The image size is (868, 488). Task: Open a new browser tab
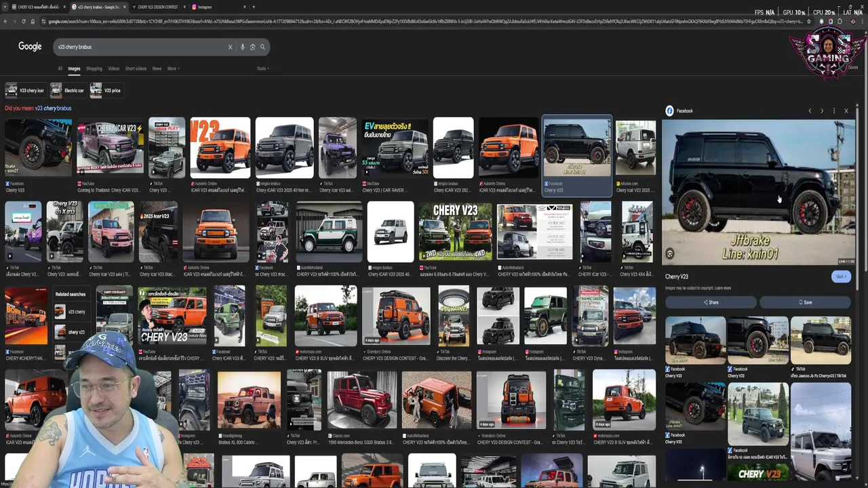pyautogui.click(x=254, y=7)
